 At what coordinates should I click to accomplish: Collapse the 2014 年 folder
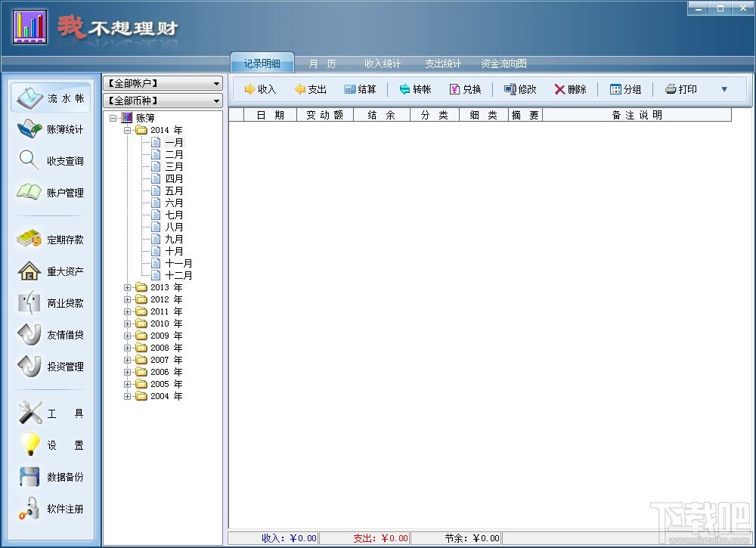point(127,130)
